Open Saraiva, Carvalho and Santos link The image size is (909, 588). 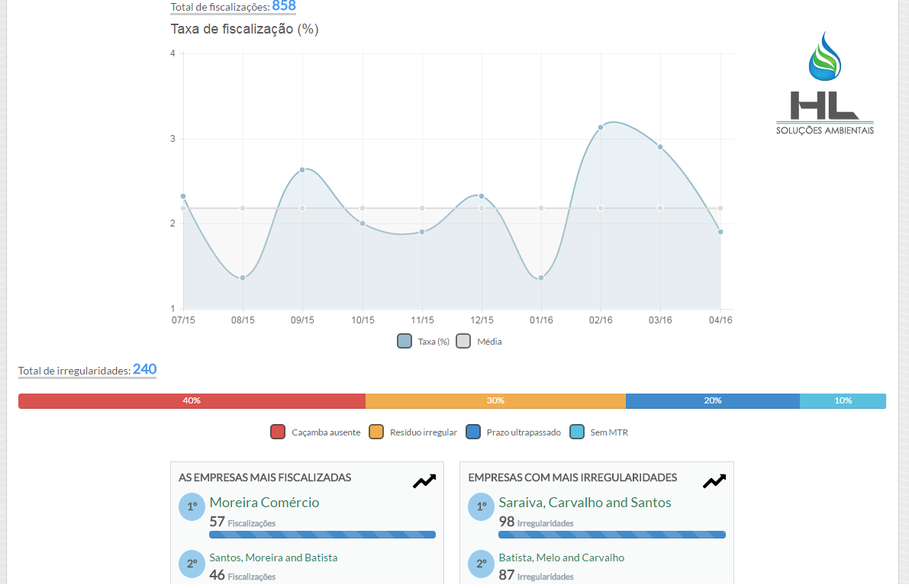[585, 503]
